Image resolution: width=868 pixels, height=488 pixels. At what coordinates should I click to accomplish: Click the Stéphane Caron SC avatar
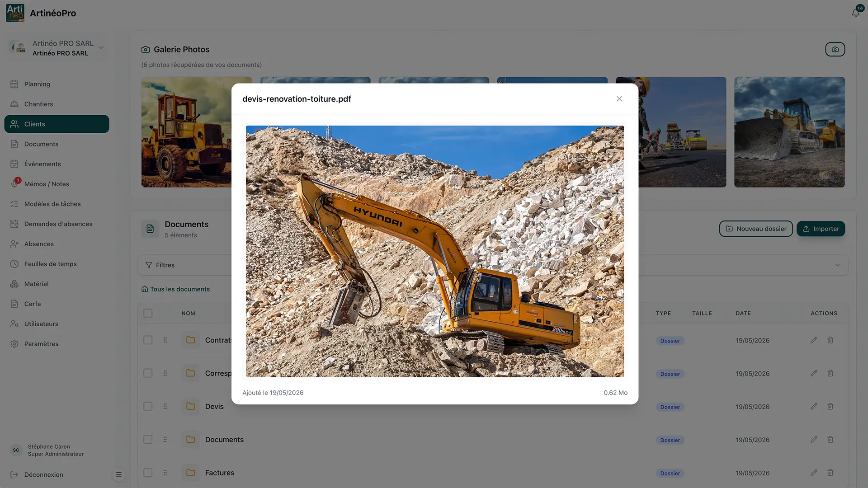click(x=16, y=450)
